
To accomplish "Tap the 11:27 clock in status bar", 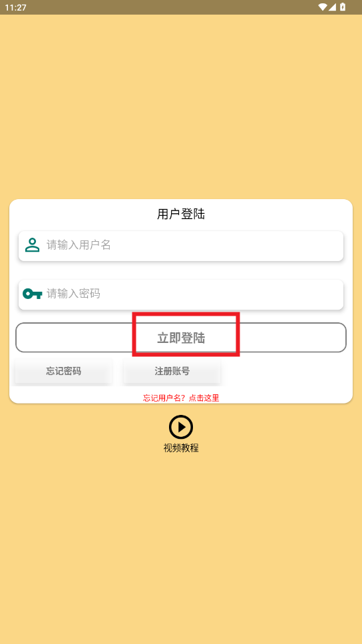I will 15,7.
